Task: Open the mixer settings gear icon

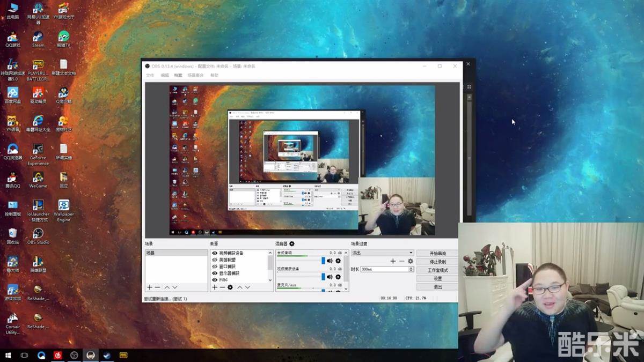Action: click(292, 243)
